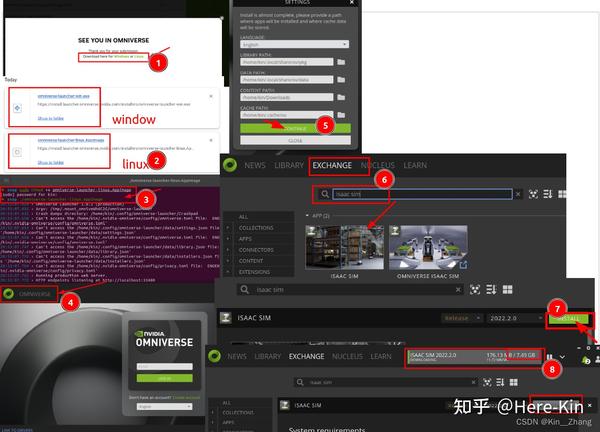The image size is (600, 432).
Task: Click the email field on Omniverse login
Action: click(x=165, y=367)
